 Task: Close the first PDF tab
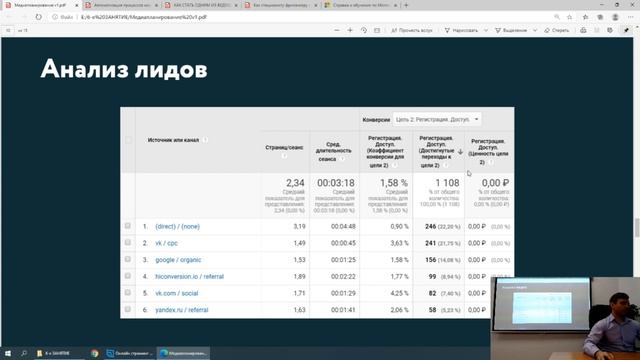pos(76,5)
